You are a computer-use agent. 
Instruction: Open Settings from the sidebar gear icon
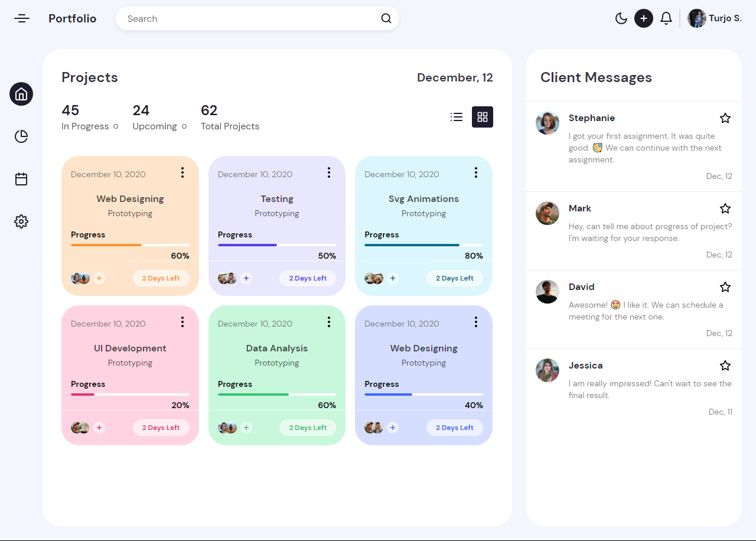point(21,221)
